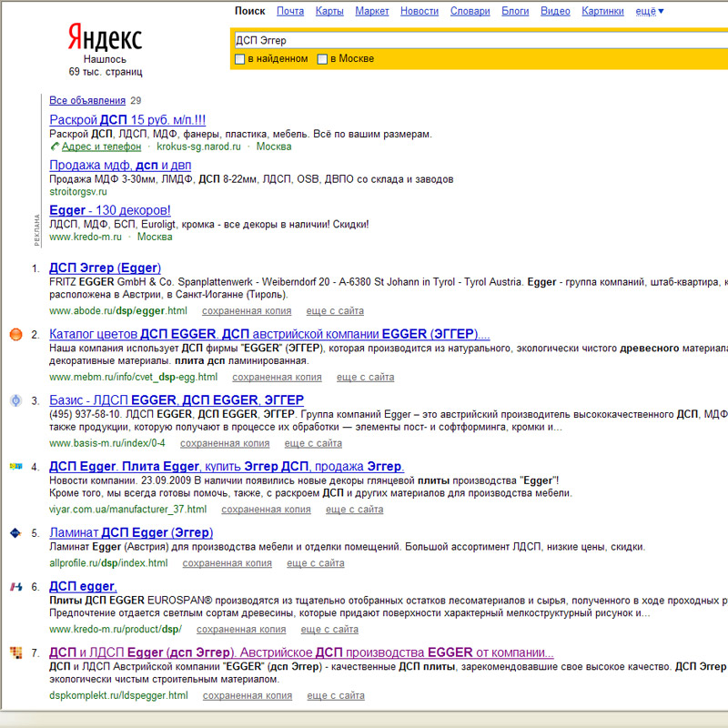This screenshot has width=728, height=728.
Task: Open result 'Ламинат ДСП Egger (Эггер)'
Action: pyautogui.click(x=131, y=532)
